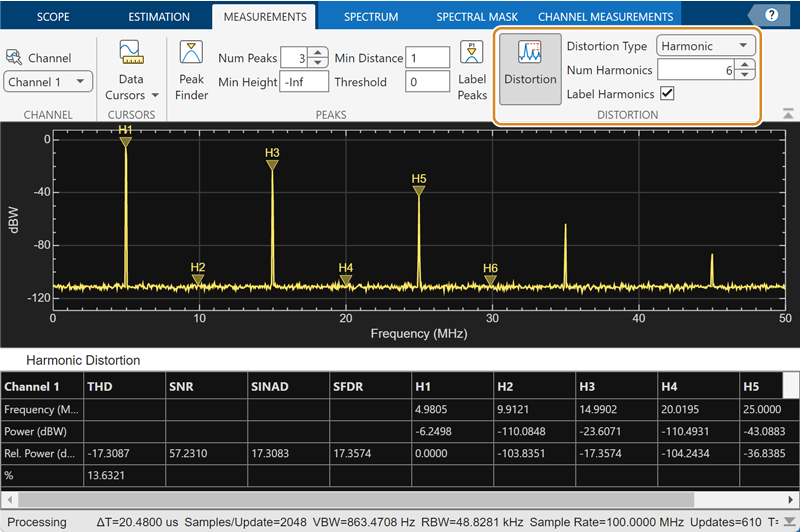Select SFDR value 17.3574 cell
Screen dimensions: 801x532
tap(370, 453)
